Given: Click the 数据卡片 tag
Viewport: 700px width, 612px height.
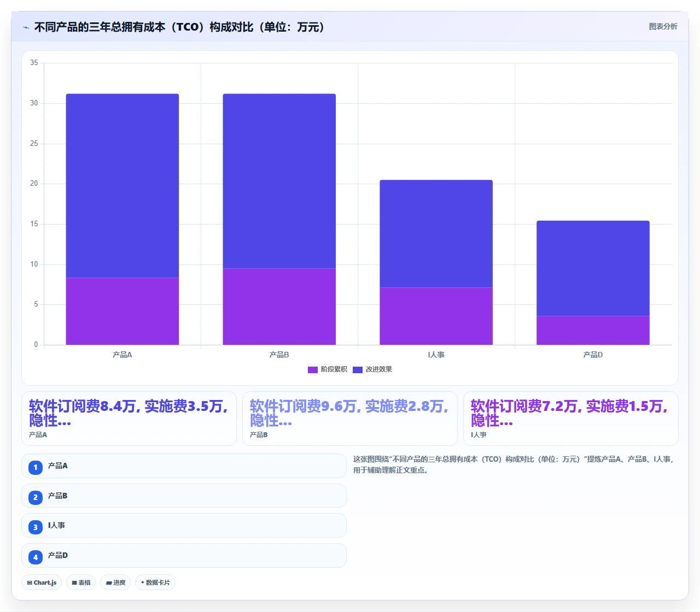Looking at the screenshot, I should tap(155, 582).
